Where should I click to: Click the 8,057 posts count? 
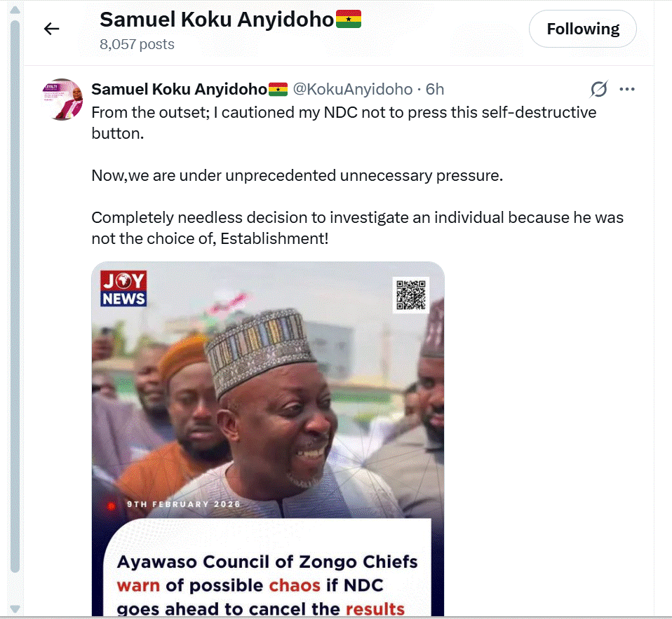pyautogui.click(x=137, y=44)
